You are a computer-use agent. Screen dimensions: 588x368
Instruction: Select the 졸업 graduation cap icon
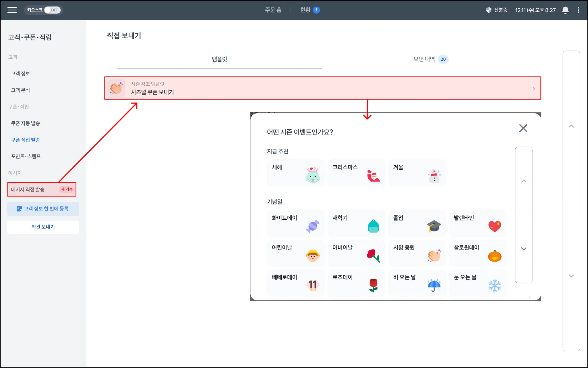[434, 226]
